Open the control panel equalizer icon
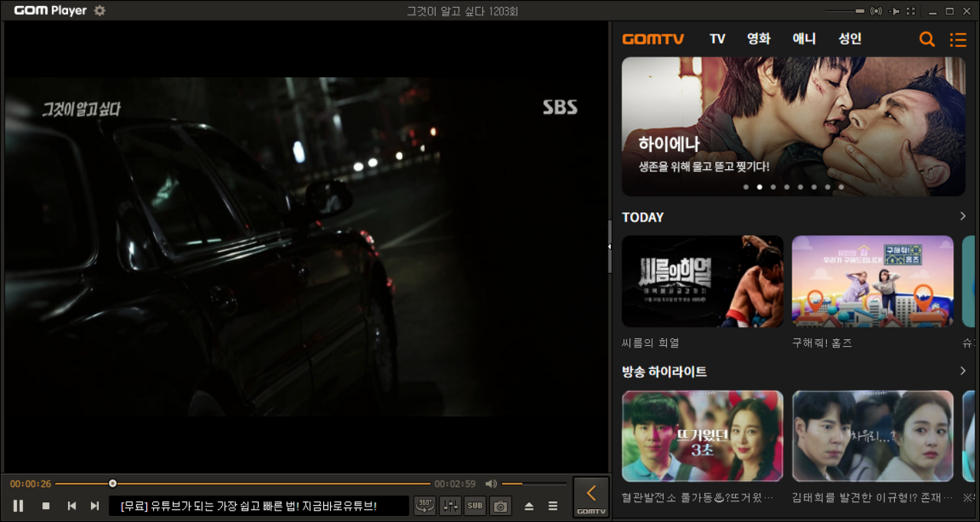Screen dimensions: 980x522 coord(450,506)
